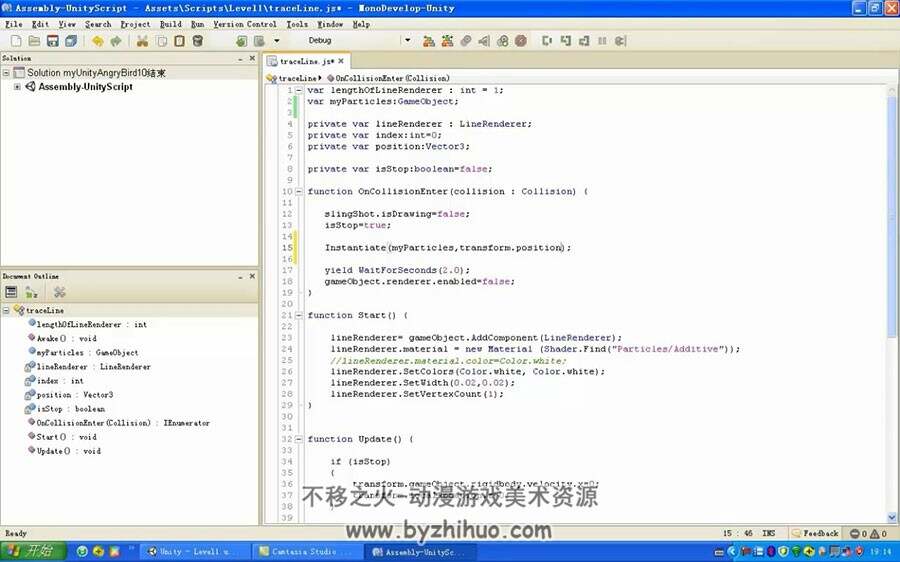Close the traceLine.js tab

pos(341,61)
